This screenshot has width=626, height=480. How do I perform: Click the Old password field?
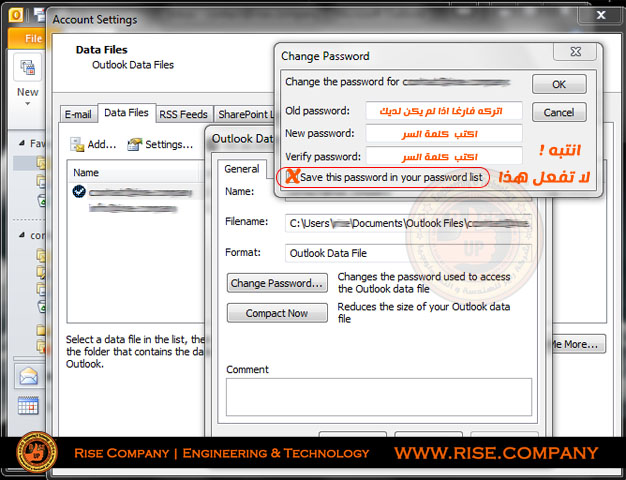(x=444, y=111)
